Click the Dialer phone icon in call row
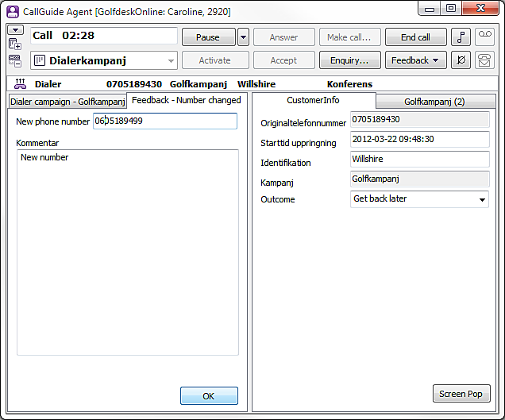This screenshot has width=505, height=420. 20,84
